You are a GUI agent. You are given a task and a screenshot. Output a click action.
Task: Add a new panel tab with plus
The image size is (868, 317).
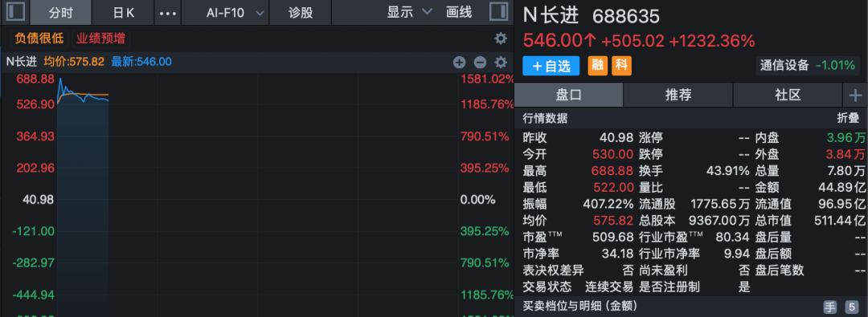(855, 96)
